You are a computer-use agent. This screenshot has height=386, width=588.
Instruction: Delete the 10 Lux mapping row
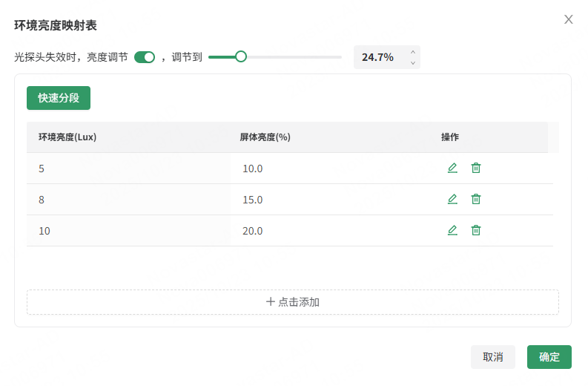pyautogui.click(x=476, y=230)
